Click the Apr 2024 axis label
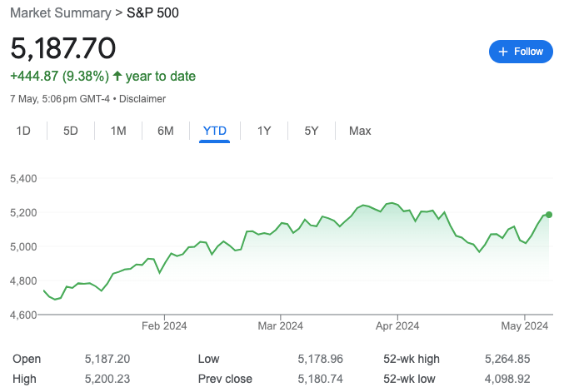 397,326
